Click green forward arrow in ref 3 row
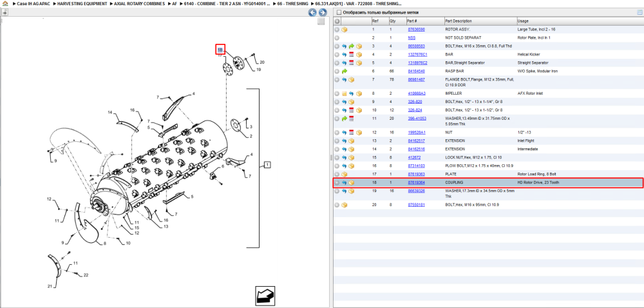Viewport: 644px width, 308px height. (352, 46)
